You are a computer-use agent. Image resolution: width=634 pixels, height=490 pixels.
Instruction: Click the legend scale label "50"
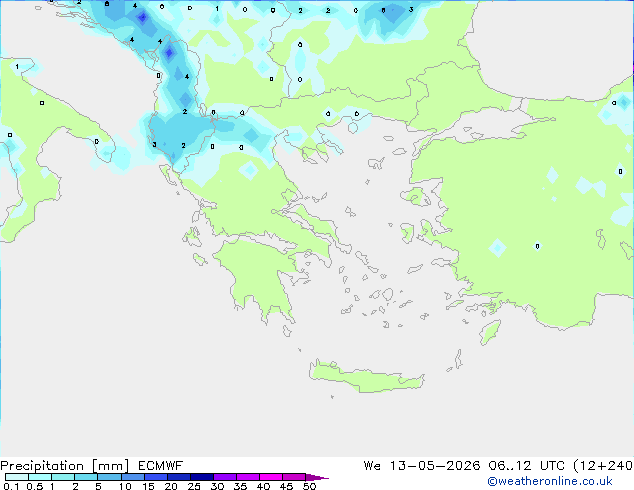pos(309,486)
